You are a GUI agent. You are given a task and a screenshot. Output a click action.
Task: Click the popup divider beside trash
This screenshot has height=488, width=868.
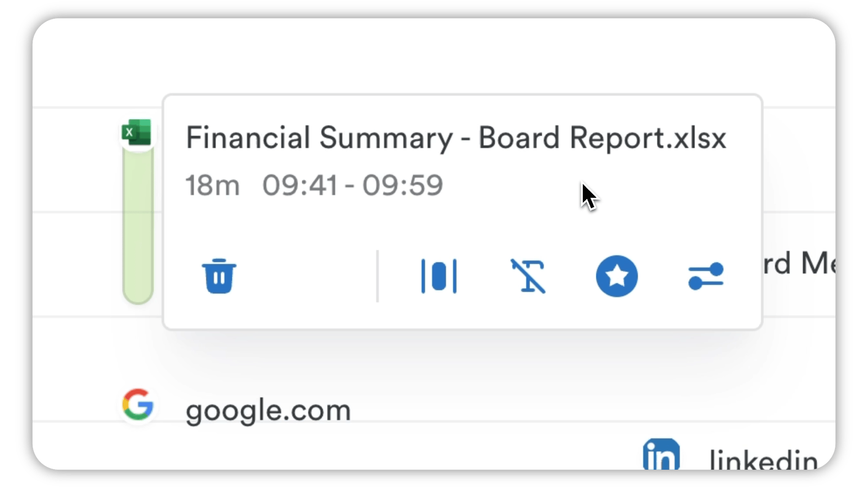(x=378, y=276)
